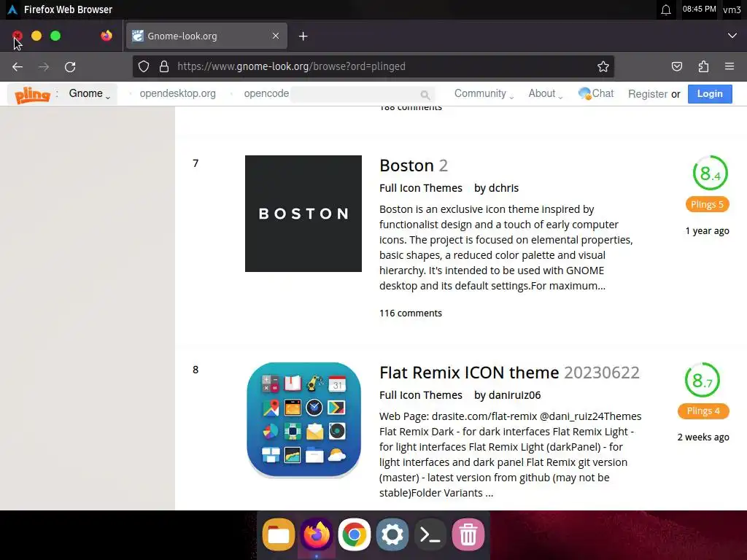This screenshot has width=747, height=560.
Task: Open the Firefox hamburger application menu
Action: (x=729, y=66)
